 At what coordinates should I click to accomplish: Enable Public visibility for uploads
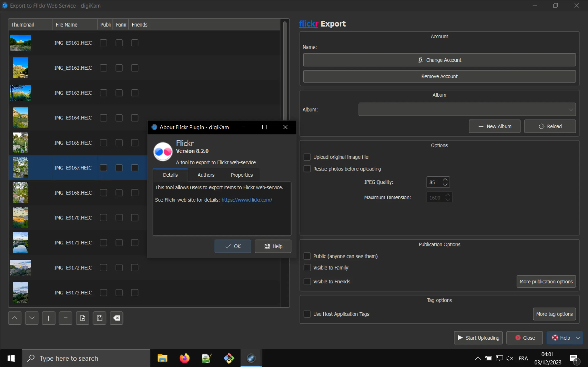307,256
